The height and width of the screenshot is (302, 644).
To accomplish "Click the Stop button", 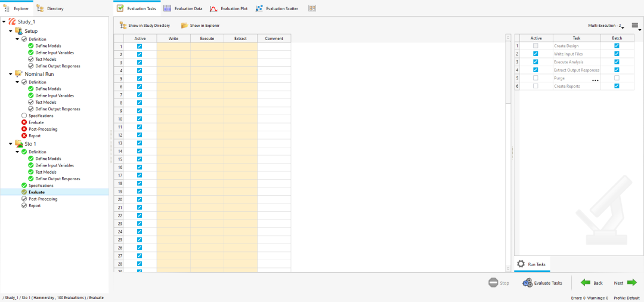I will click(x=499, y=283).
